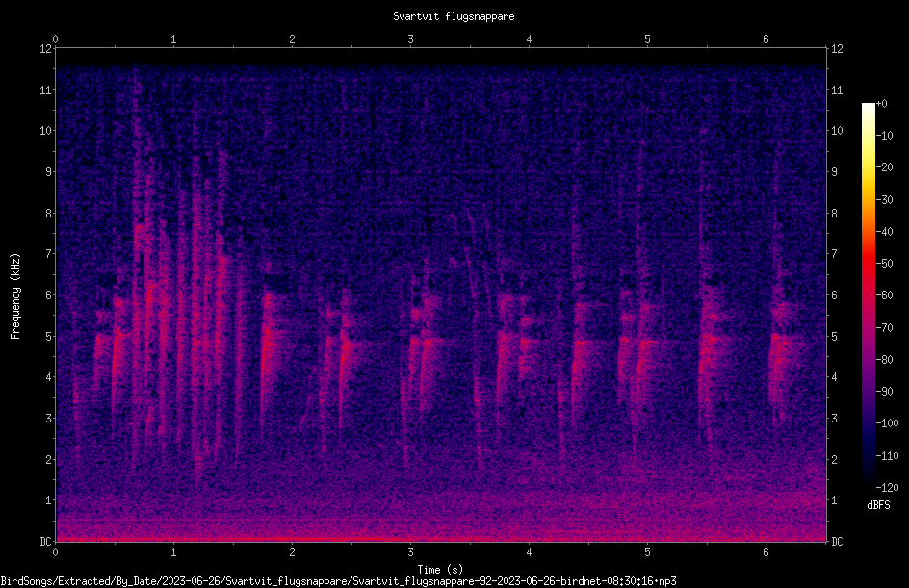Click the "1" tick on the bottom time axis
The width and height of the screenshot is (909, 588).
173,552
